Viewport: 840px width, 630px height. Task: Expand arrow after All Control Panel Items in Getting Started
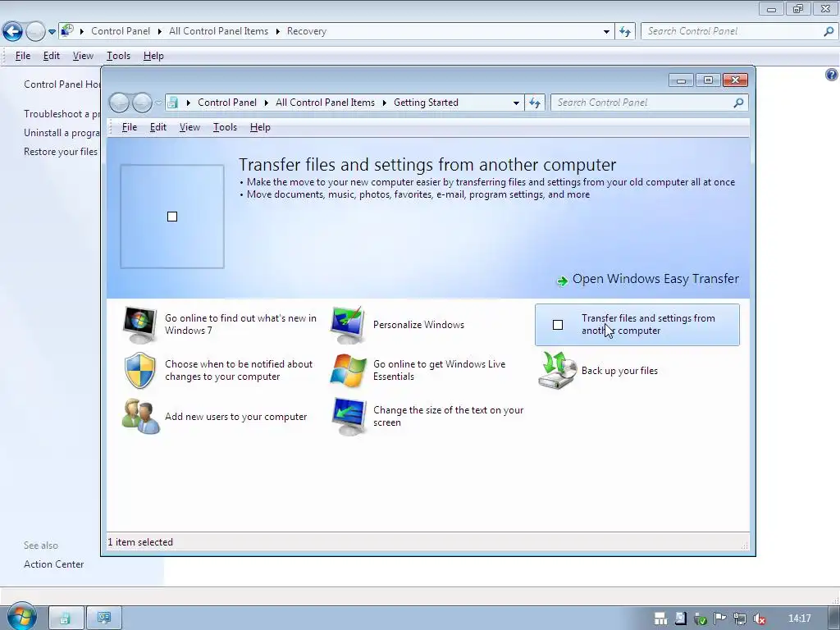pyautogui.click(x=384, y=103)
